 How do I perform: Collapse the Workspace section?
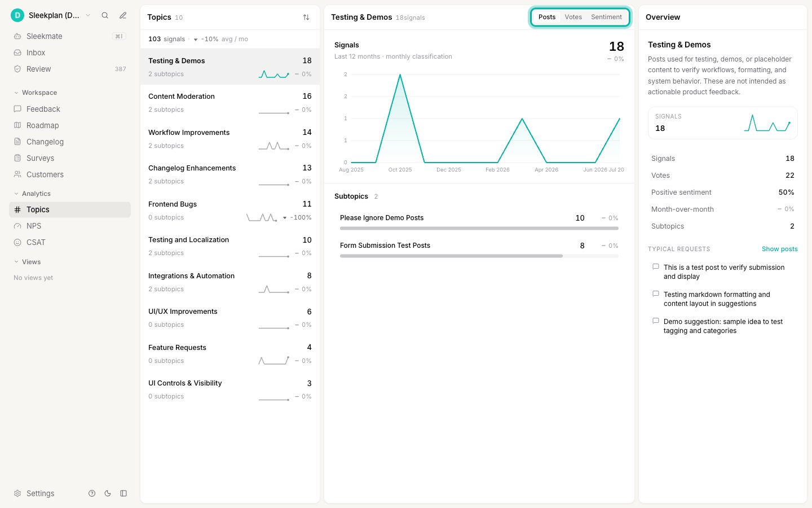36,93
